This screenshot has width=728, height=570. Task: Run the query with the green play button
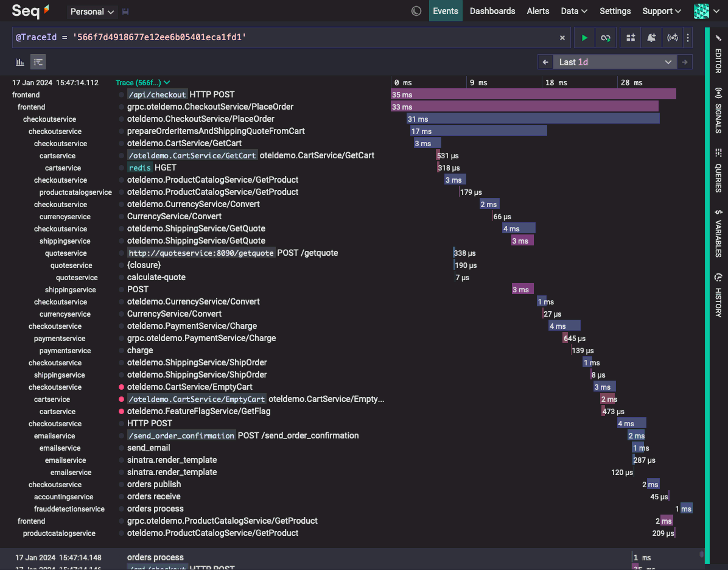pyautogui.click(x=584, y=38)
